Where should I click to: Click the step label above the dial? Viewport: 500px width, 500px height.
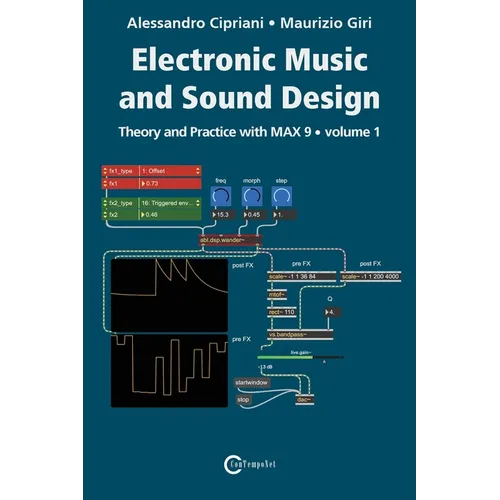(x=281, y=181)
